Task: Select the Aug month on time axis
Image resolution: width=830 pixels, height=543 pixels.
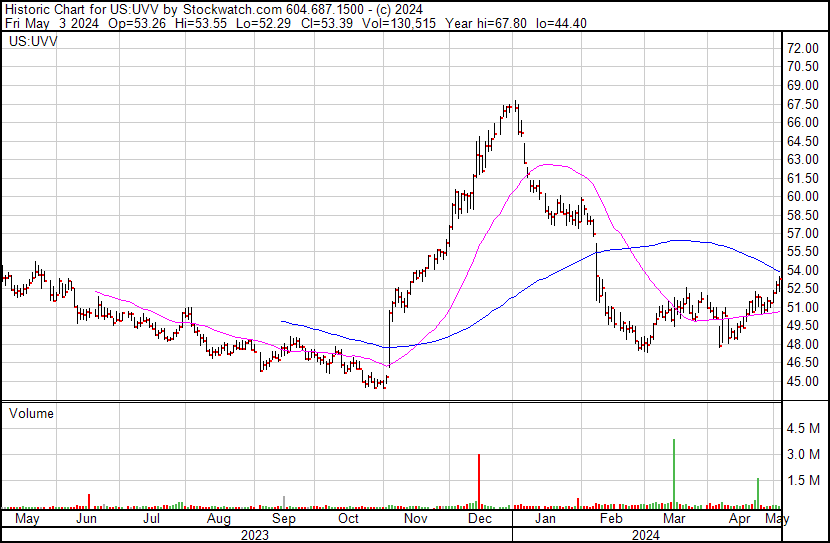Action: pos(218,520)
